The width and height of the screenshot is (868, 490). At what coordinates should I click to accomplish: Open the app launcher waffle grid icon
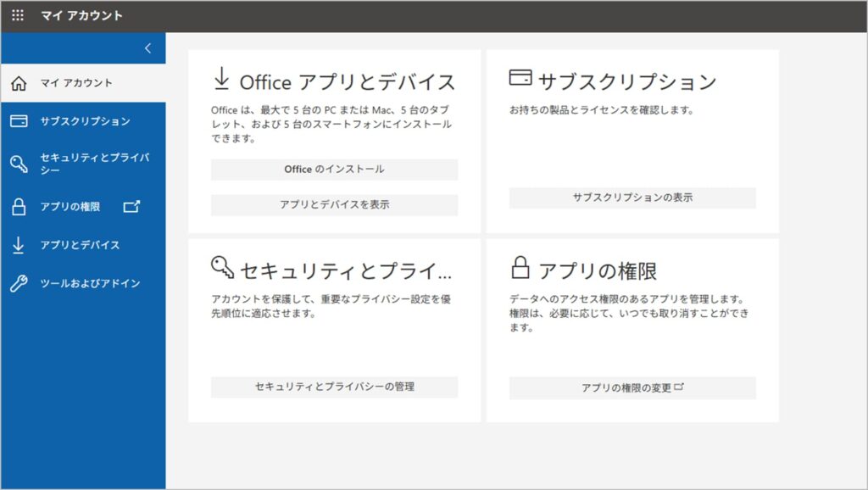tap(18, 16)
